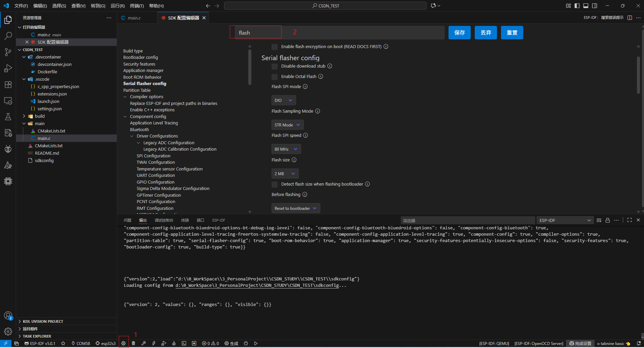
Task: Click the CSDN_TEST command center search
Action: [325, 6]
